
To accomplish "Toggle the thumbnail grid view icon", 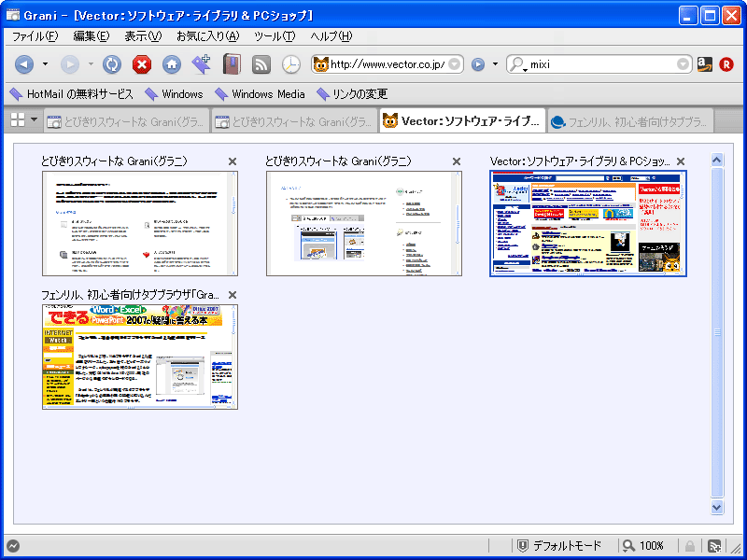I will 18,120.
